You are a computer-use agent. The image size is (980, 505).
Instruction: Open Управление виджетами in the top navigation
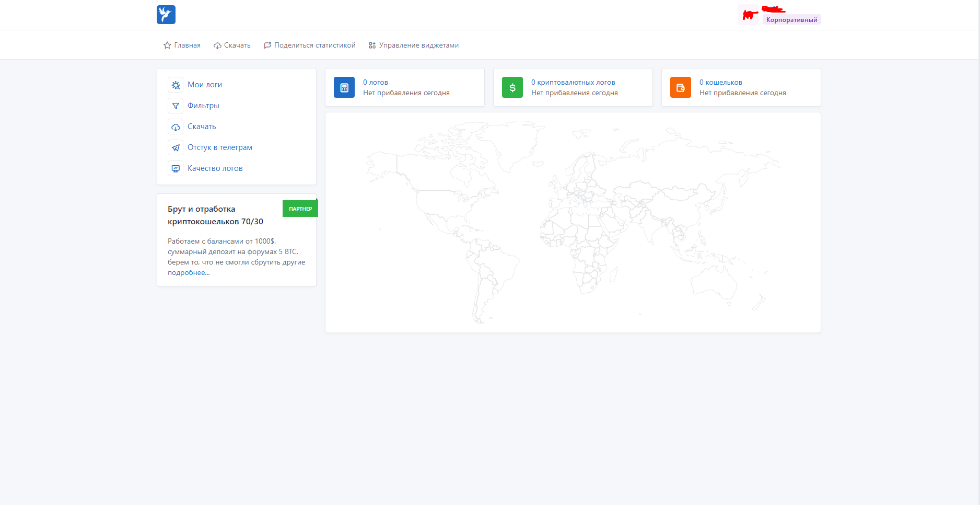pos(414,45)
